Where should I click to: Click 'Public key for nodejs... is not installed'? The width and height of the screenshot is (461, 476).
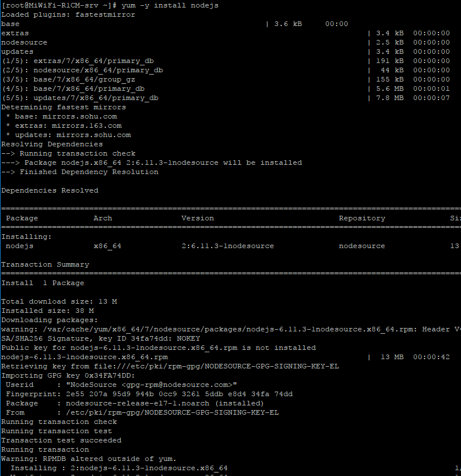tap(158, 348)
